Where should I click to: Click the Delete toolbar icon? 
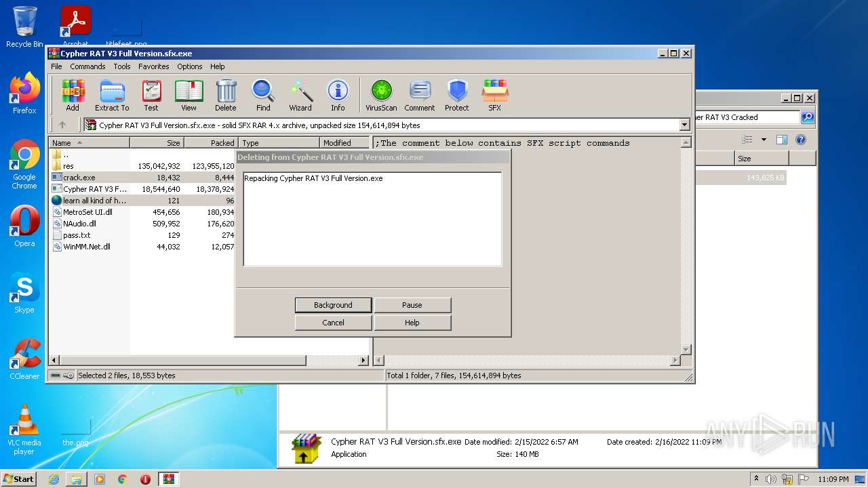coord(226,95)
